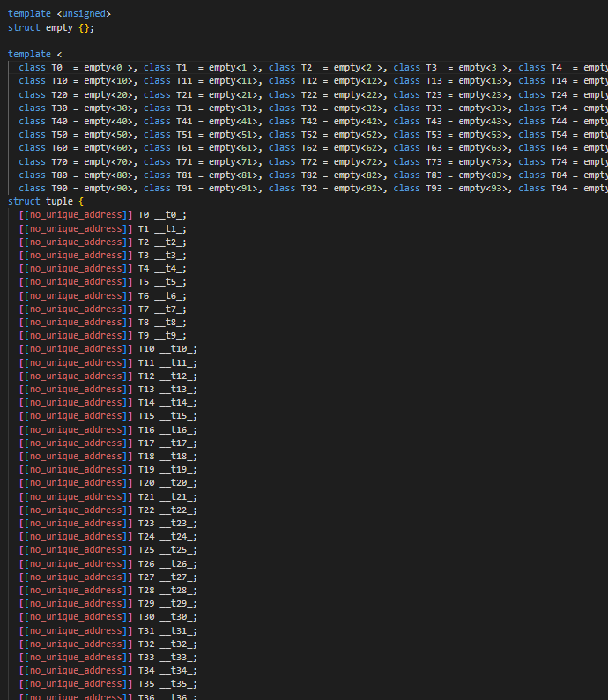608x700 pixels.
Task: Click default argument 'empty<53>'
Action: coord(483,134)
